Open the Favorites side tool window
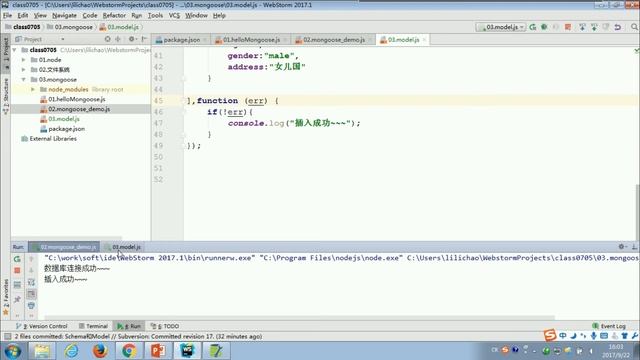Screen dimensions: 640x360 [x=6, y=297]
